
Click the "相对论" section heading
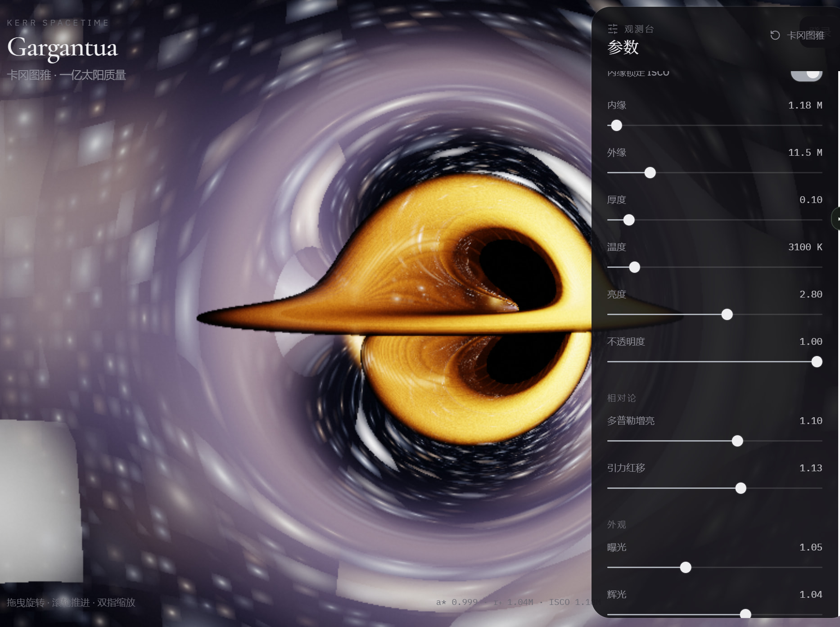622,398
